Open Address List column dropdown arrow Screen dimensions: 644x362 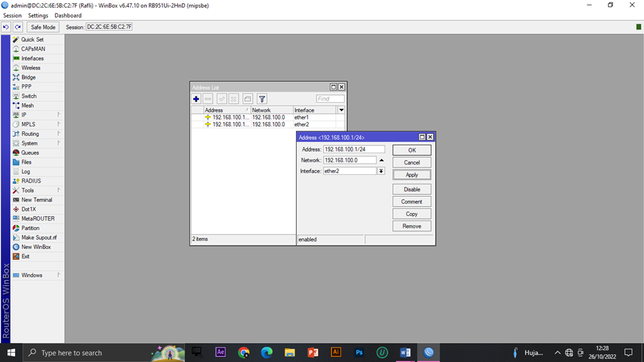341,110
